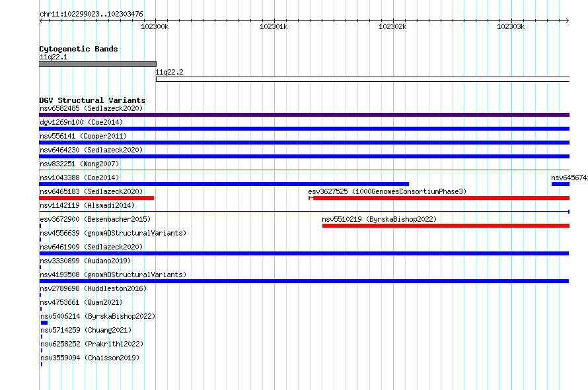The image size is (588, 390).
Task: Open variant nsv3330899 (Audano2019) label
Action: pyautogui.click(x=85, y=261)
